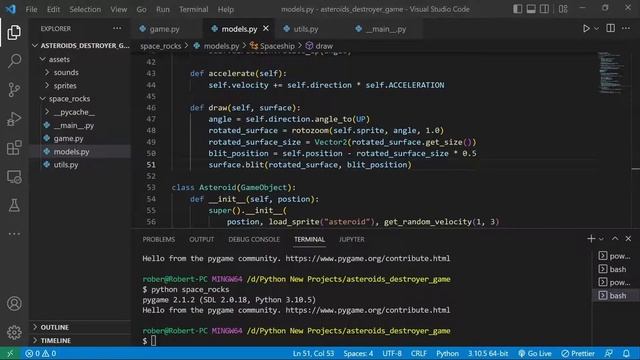Viewport: 640px width, 360px height.
Task: Switch to game.py editor tab
Action: (164, 29)
